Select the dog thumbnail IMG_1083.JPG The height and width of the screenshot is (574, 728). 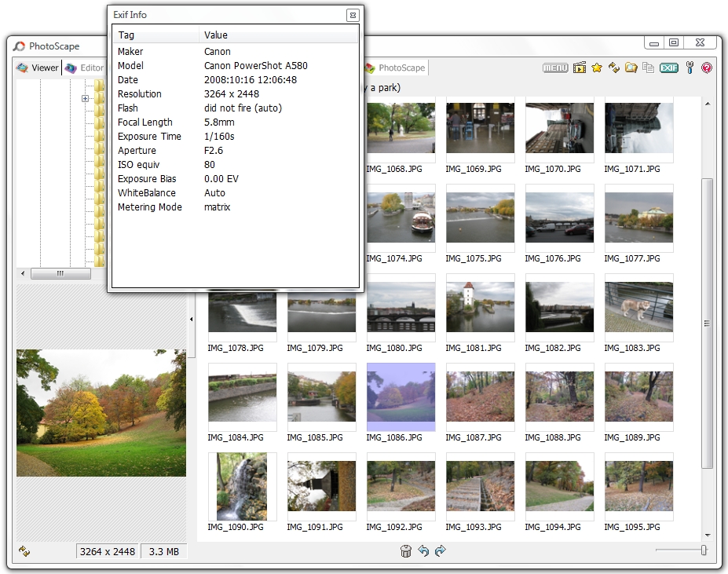point(638,307)
